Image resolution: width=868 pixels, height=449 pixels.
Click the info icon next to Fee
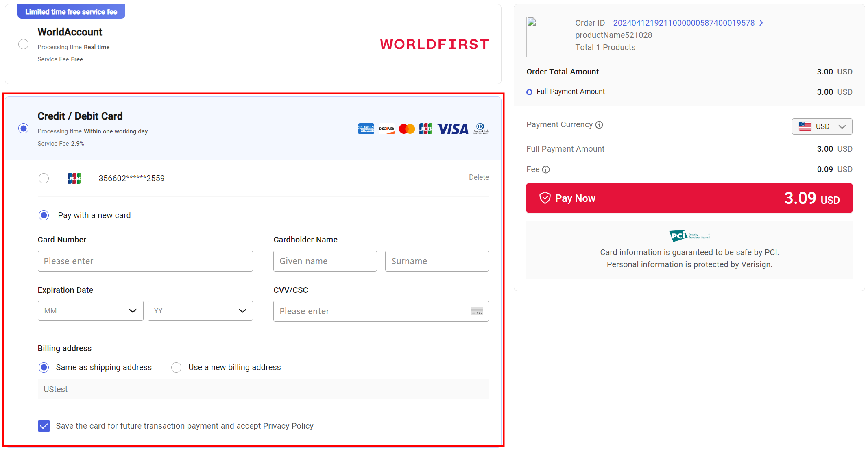(x=546, y=170)
